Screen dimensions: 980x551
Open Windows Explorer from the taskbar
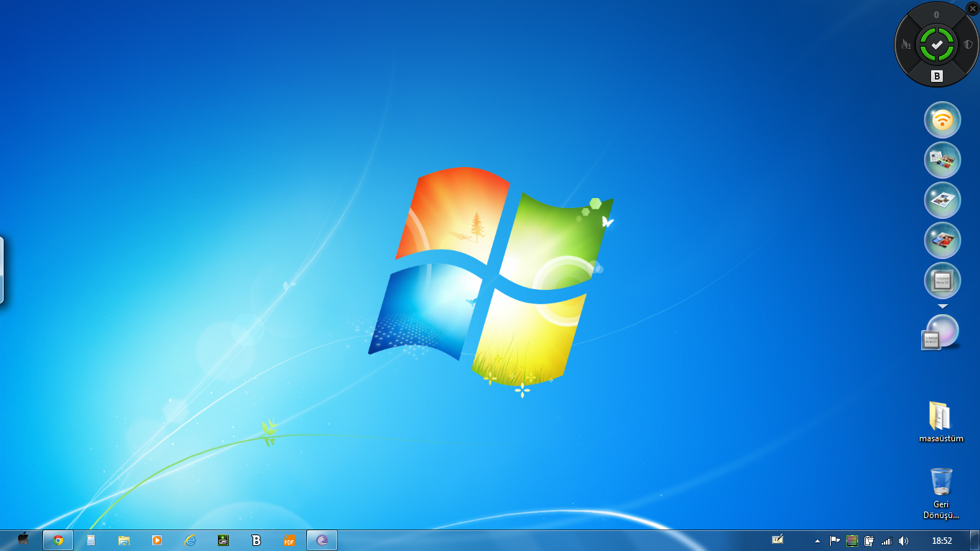pyautogui.click(x=124, y=540)
